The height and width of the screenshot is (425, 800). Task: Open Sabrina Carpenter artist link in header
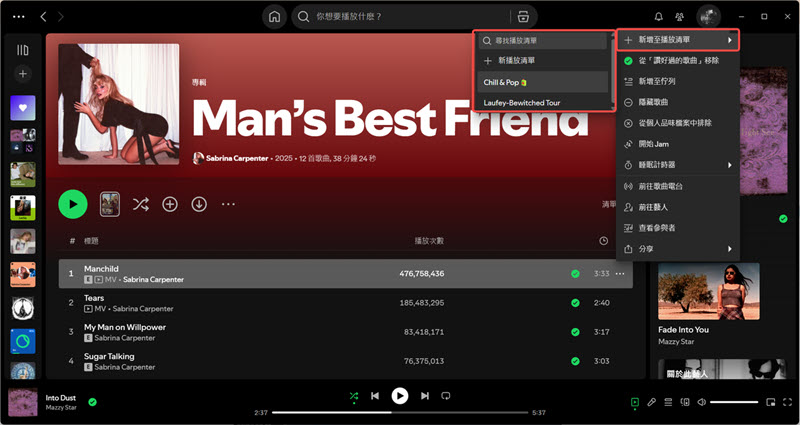coord(237,159)
